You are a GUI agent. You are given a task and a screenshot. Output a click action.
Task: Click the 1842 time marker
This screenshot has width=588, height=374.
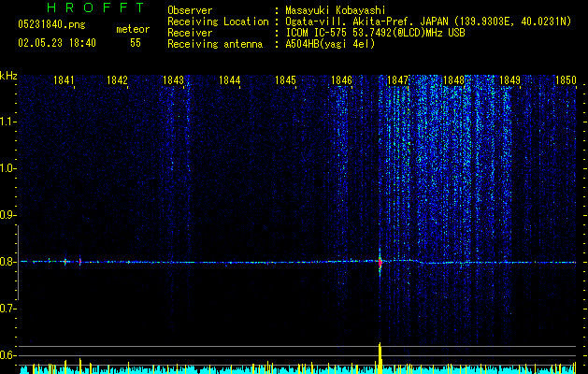pos(118,80)
